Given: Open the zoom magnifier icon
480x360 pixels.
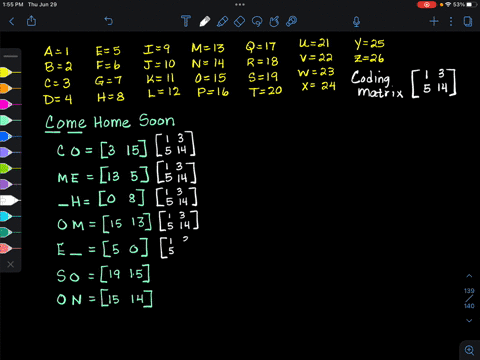Looking at the screenshot, I should tap(469, 350).
